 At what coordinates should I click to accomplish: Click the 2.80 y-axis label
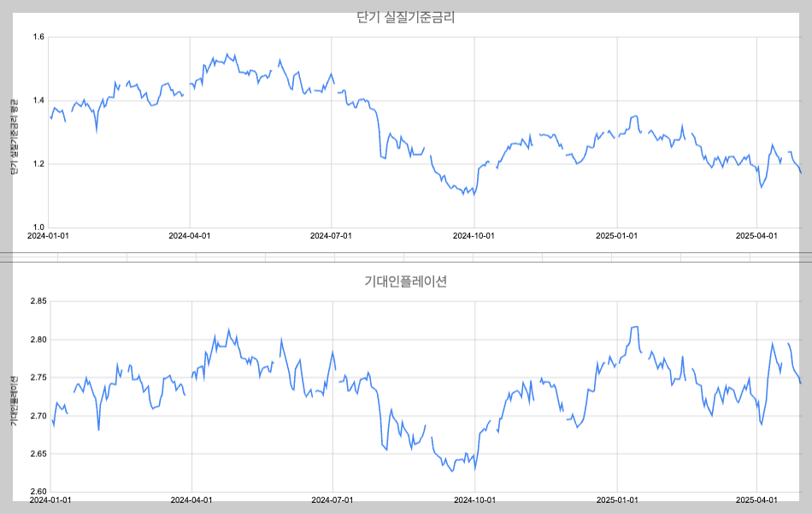coord(38,340)
